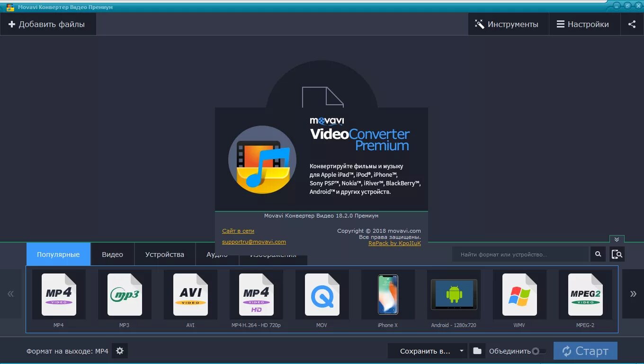Click the detect device icon
Screen dimensions: 644x364
coord(617,255)
